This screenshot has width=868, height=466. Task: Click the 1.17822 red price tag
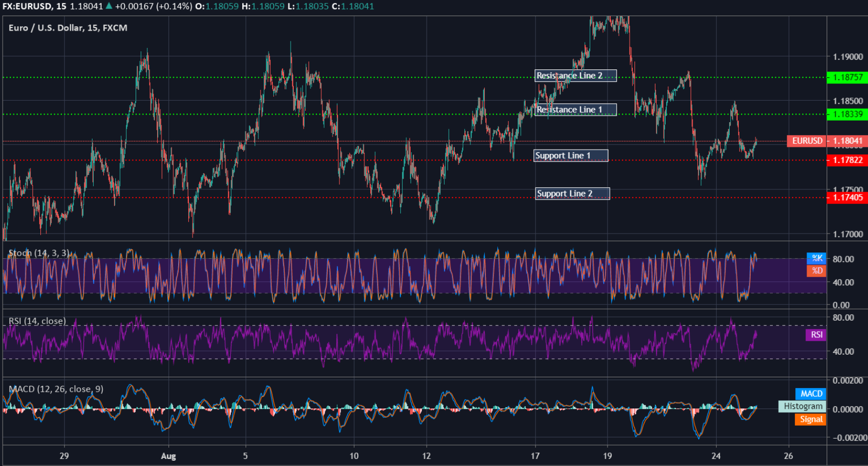click(847, 160)
